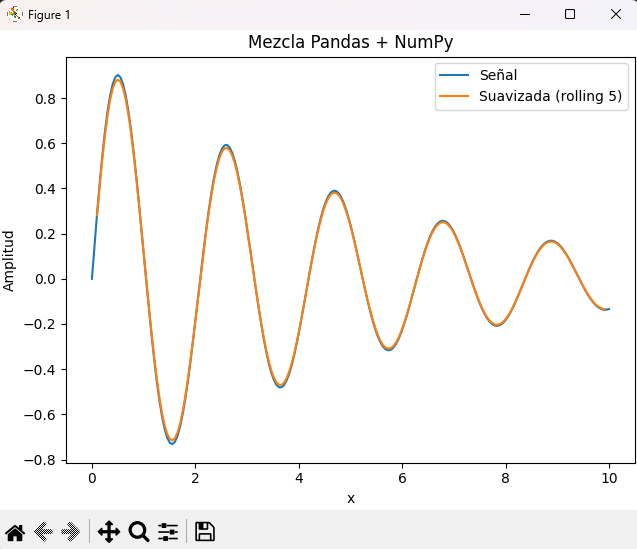The width and height of the screenshot is (637, 549).
Task: Click the Home reset view icon
Action: (x=15, y=532)
